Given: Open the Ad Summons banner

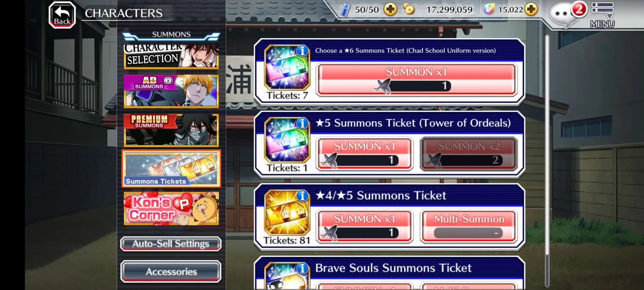Looking at the screenshot, I should (171, 91).
